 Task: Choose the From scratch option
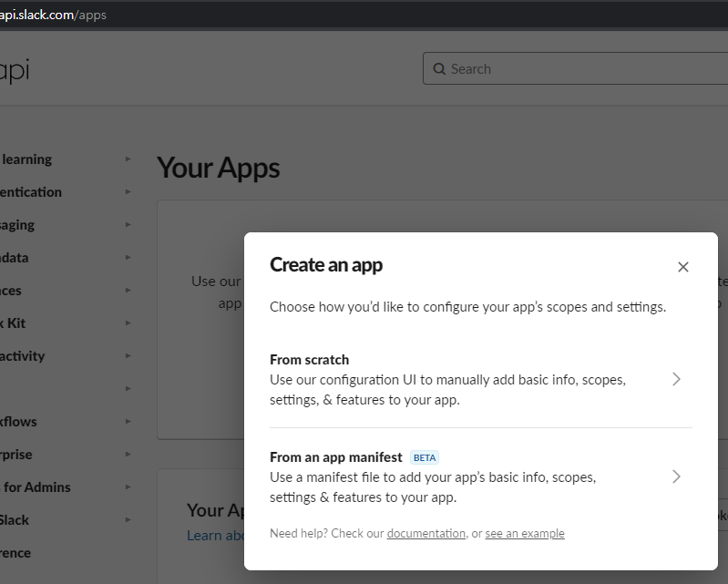481,379
